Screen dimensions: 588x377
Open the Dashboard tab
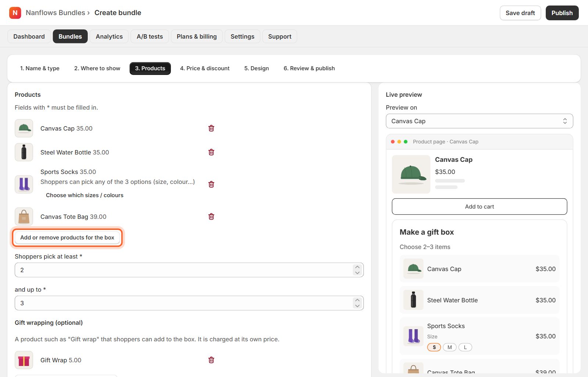click(x=29, y=36)
